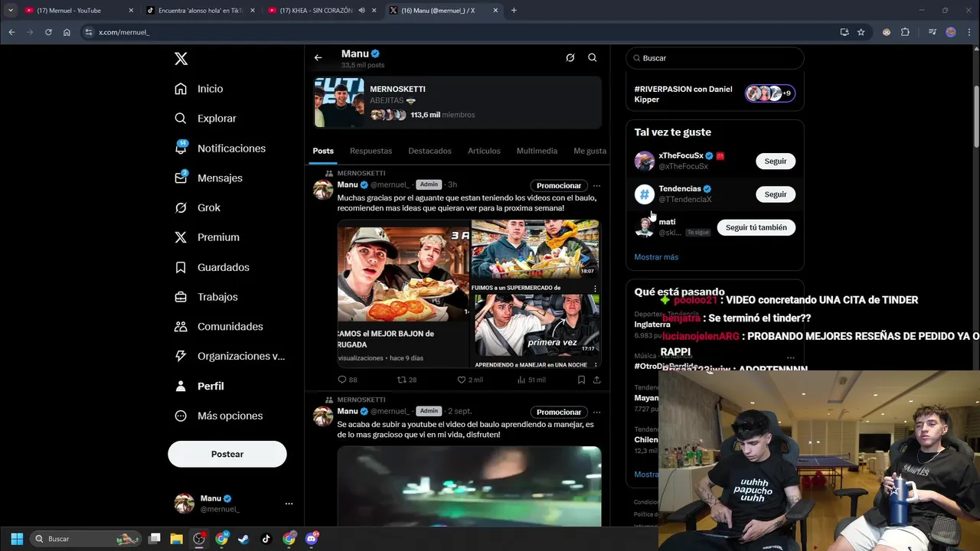Click the Buscar search field on X
Viewport: 980px width, 551px height.
(x=715, y=58)
